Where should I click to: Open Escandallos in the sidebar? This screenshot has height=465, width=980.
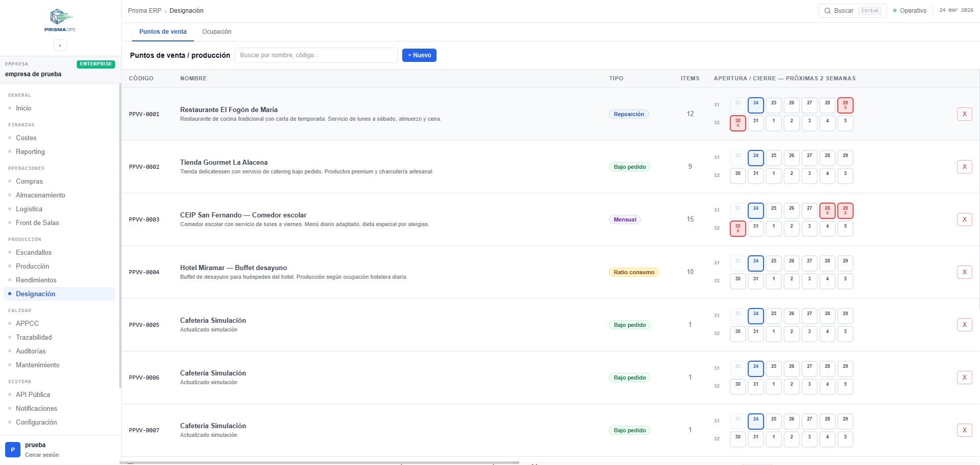[34, 252]
